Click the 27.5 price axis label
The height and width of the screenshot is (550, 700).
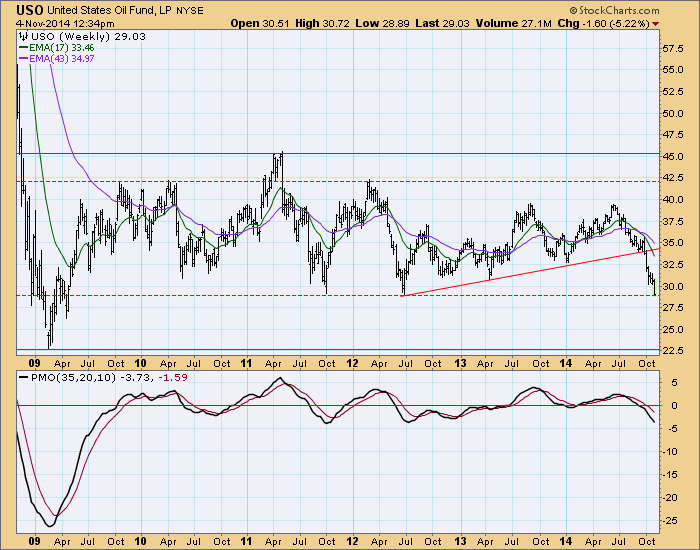(673, 308)
